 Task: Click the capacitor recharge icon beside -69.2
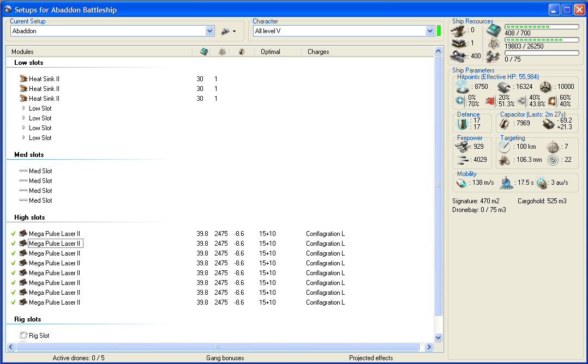pyautogui.click(x=548, y=124)
